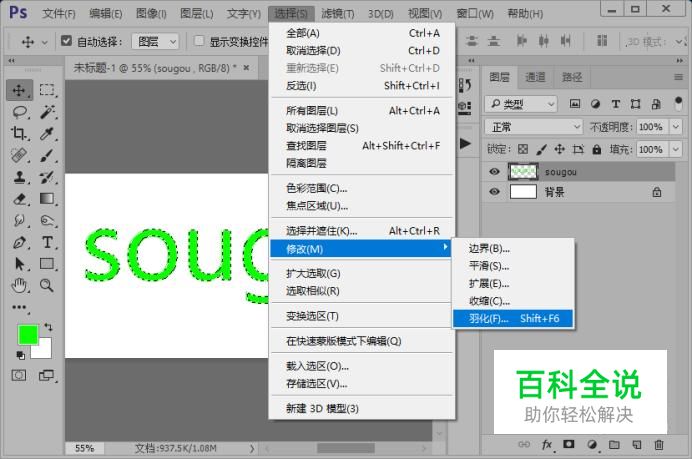692x459 pixels.
Task: Reset default foreground and background colors
Action: (x=20, y=355)
